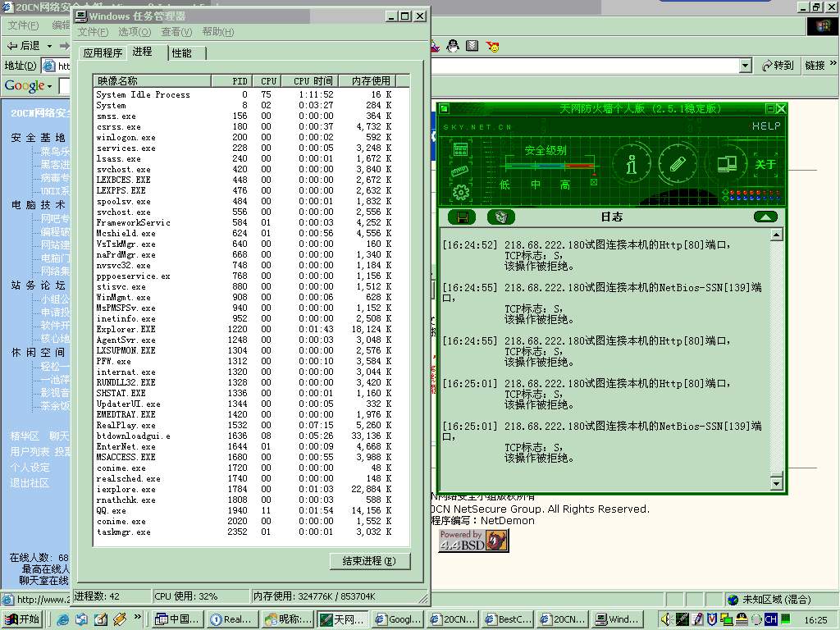Click the McAfee shield tray icon
The image size is (840, 630).
pos(711,619)
